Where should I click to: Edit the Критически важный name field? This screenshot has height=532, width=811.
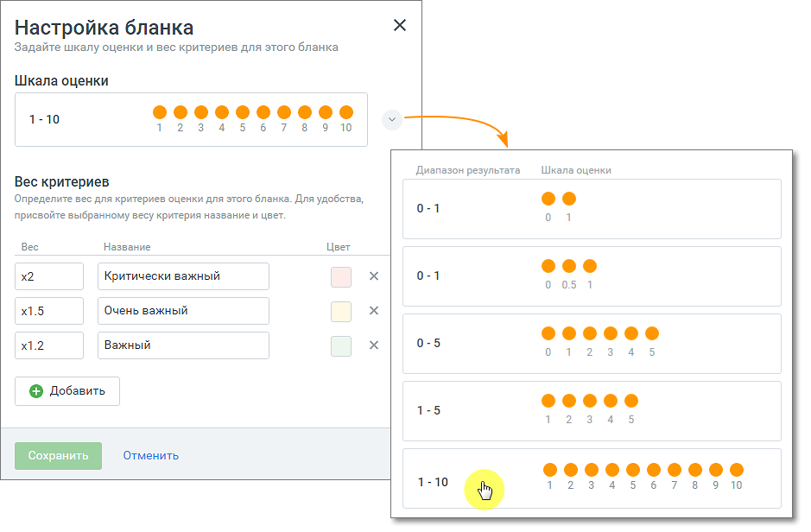183,276
